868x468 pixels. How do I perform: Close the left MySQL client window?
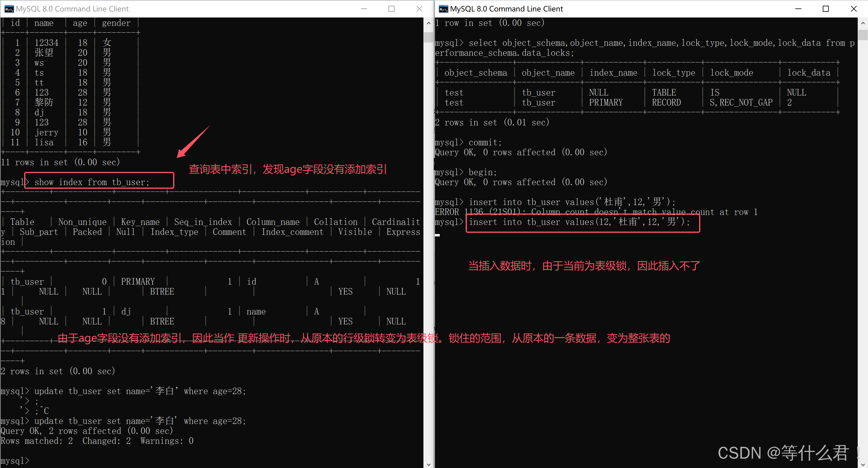click(419, 9)
